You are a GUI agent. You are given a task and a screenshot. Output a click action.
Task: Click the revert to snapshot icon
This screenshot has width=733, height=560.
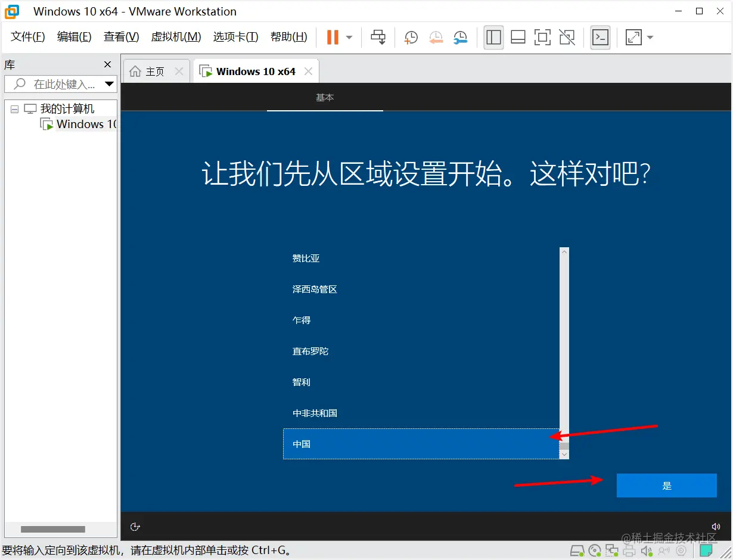pos(436,38)
